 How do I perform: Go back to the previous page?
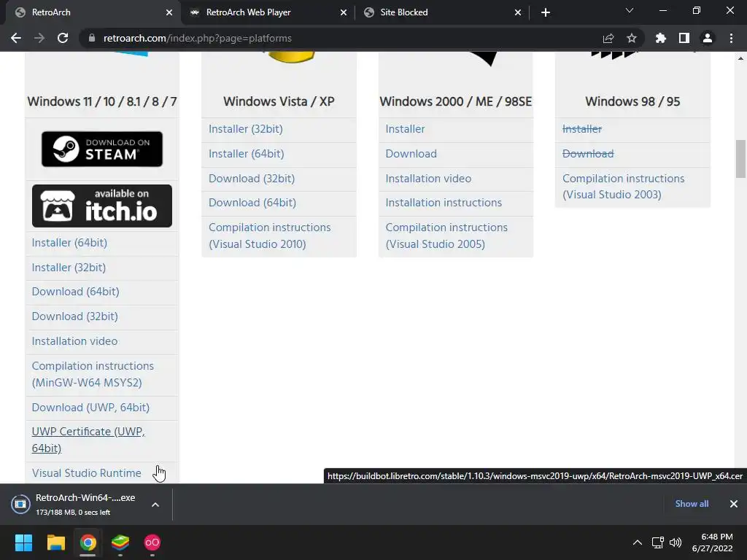click(x=16, y=38)
